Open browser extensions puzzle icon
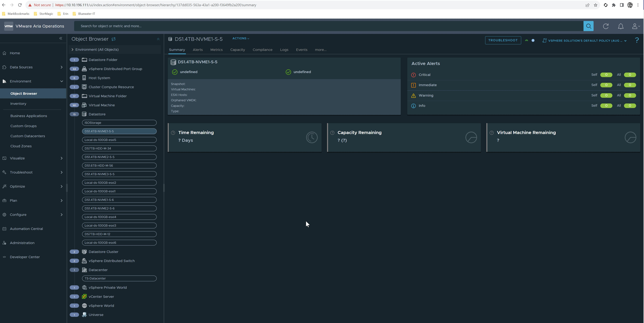Screen dimensions: 644x323 tap(614, 5)
